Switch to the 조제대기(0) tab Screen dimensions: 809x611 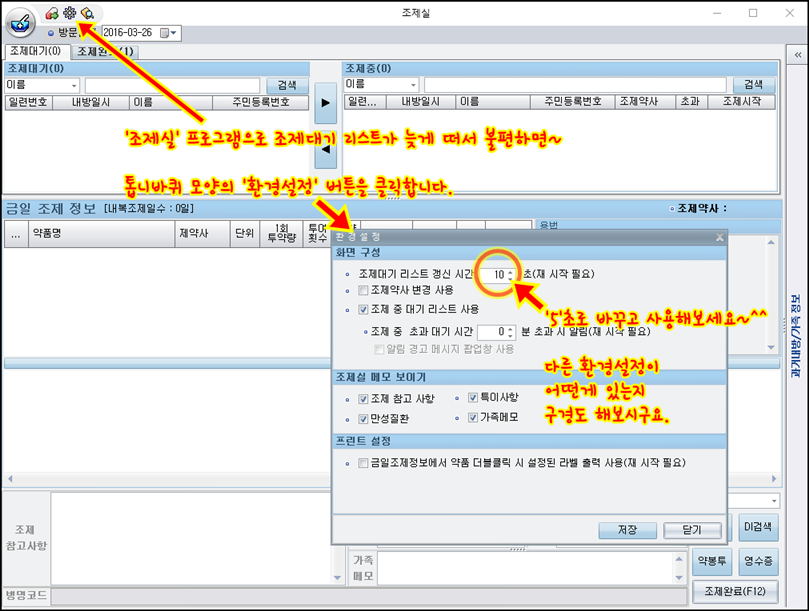point(35,51)
